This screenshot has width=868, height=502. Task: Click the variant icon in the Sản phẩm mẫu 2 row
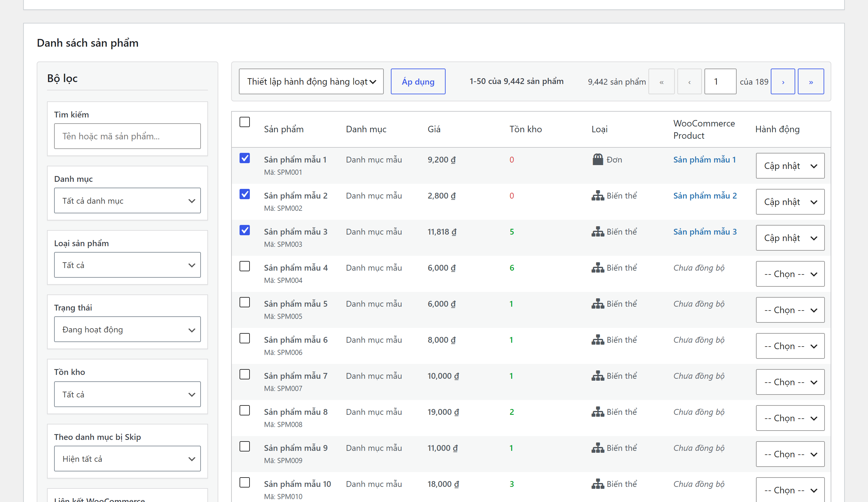[598, 196]
